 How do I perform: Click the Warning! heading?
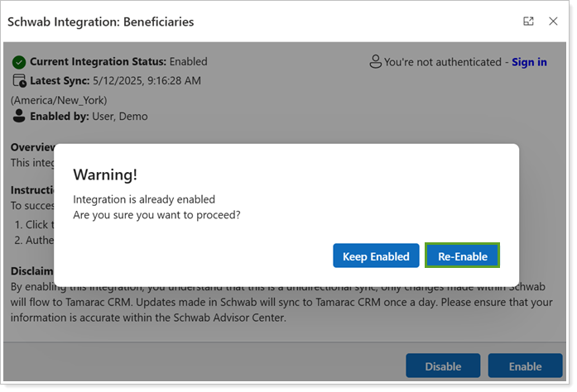tap(105, 174)
